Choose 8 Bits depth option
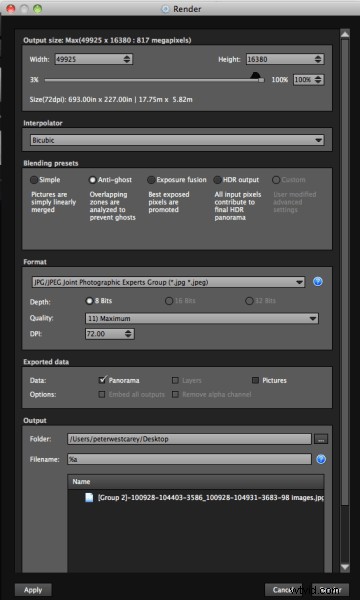The height and width of the screenshot is (600, 360). point(90,301)
